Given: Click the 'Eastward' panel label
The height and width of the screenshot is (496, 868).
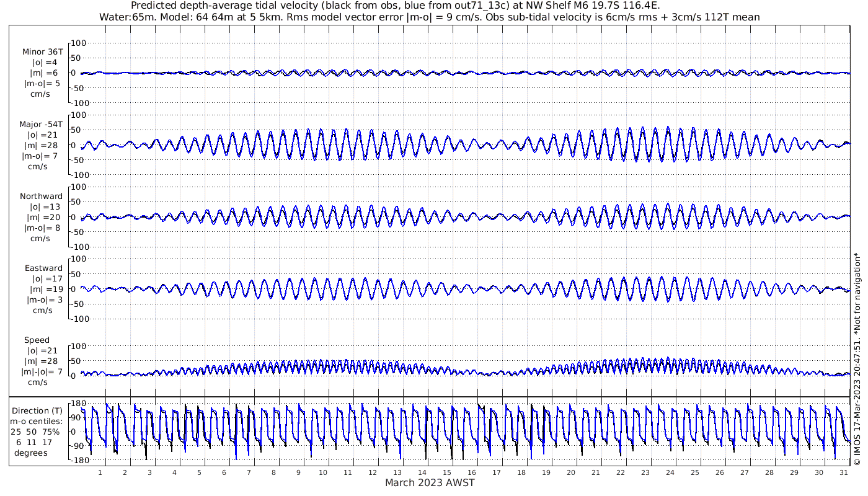Looking at the screenshot, I should (x=43, y=268).
